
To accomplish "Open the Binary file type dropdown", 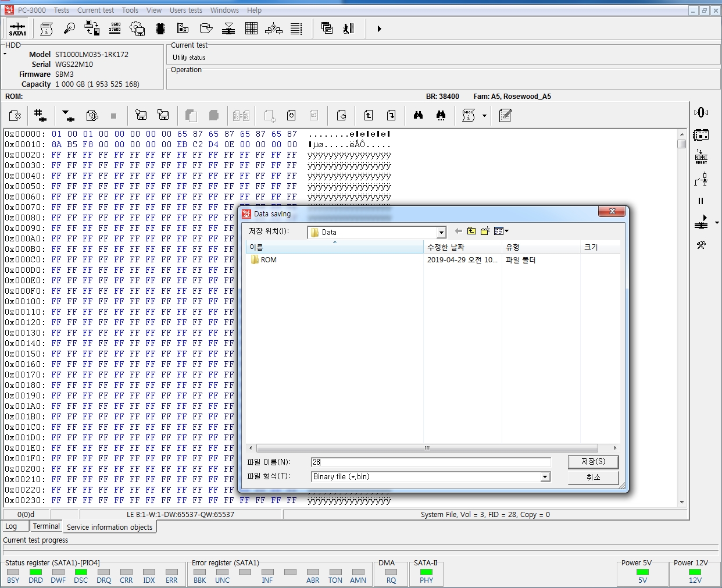I will 545,477.
